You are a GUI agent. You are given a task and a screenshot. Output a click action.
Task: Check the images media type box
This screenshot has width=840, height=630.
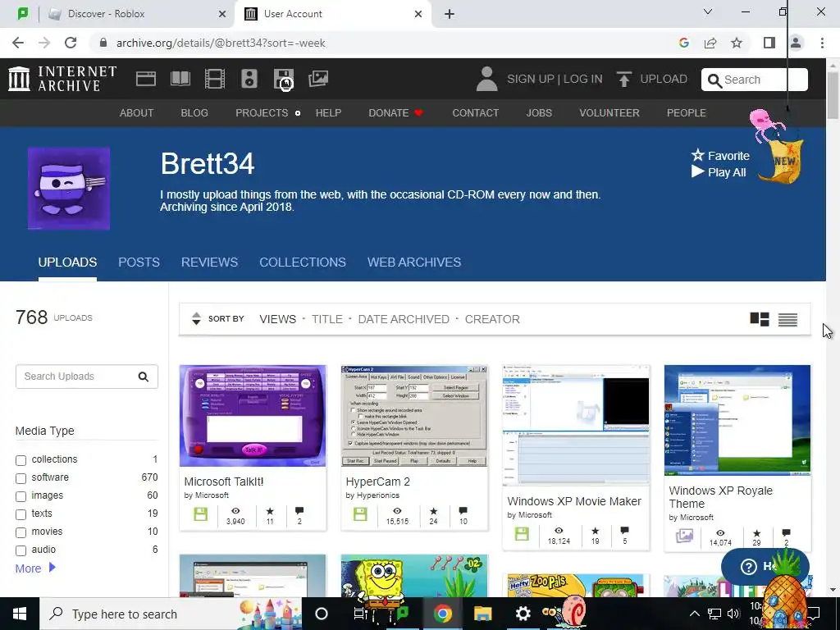[21, 496]
